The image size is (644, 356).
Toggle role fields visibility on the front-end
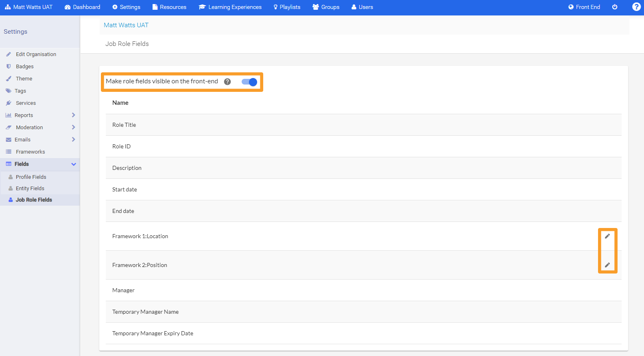[249, 82]
